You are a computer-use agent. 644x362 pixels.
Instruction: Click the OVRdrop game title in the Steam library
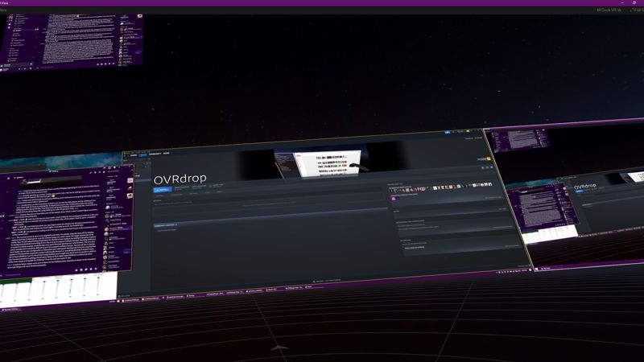(x=180, y=179)
